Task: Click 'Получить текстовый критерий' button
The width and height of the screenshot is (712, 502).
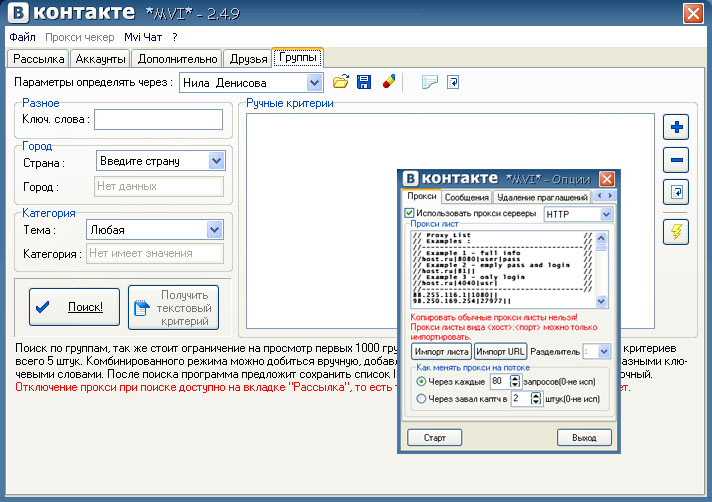Action: (173, 307)
